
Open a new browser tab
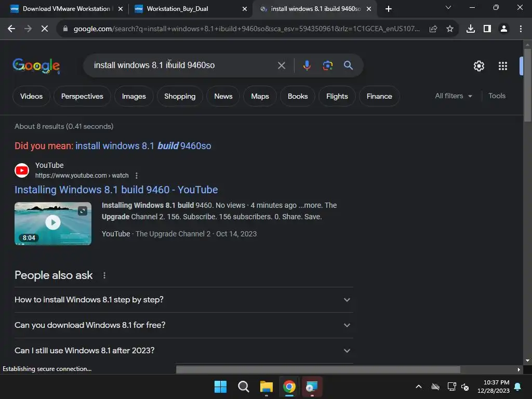[x=389, y=9]
